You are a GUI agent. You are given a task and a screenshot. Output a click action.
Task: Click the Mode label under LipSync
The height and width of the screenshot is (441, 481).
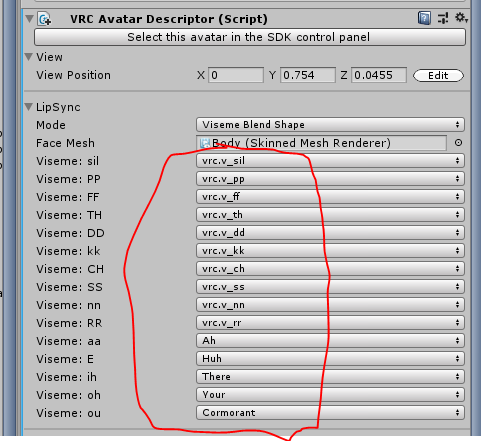pyautogui.click(x=51, y=125)
